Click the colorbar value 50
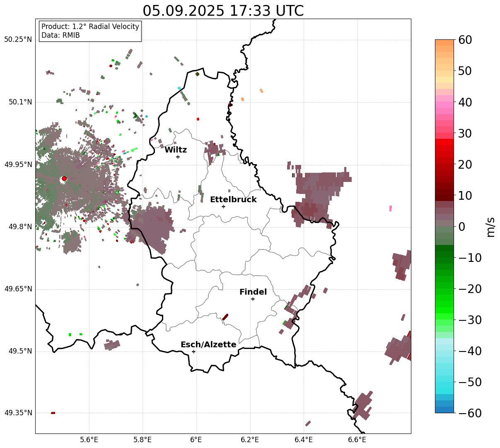500x448 pixels. click(x=464, y=71)
